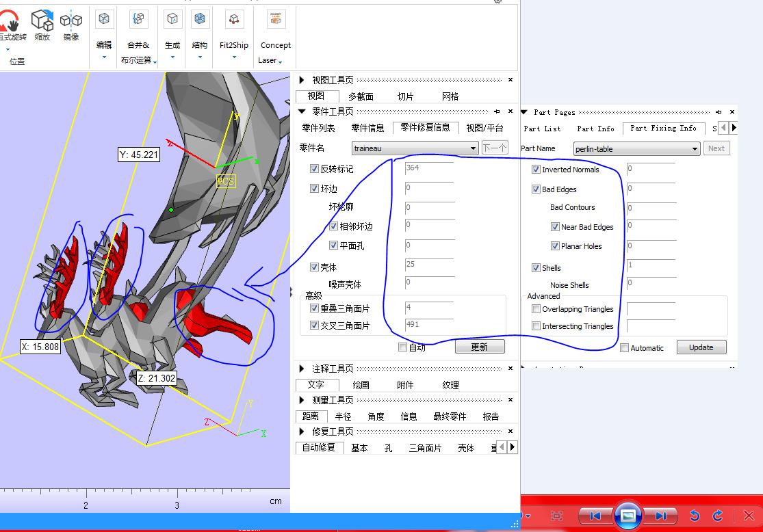This screenshot has height=532, width=763.
Task: Expand the 测量工具页 panel
Action: pyautogui.click(x=302, y=400)
